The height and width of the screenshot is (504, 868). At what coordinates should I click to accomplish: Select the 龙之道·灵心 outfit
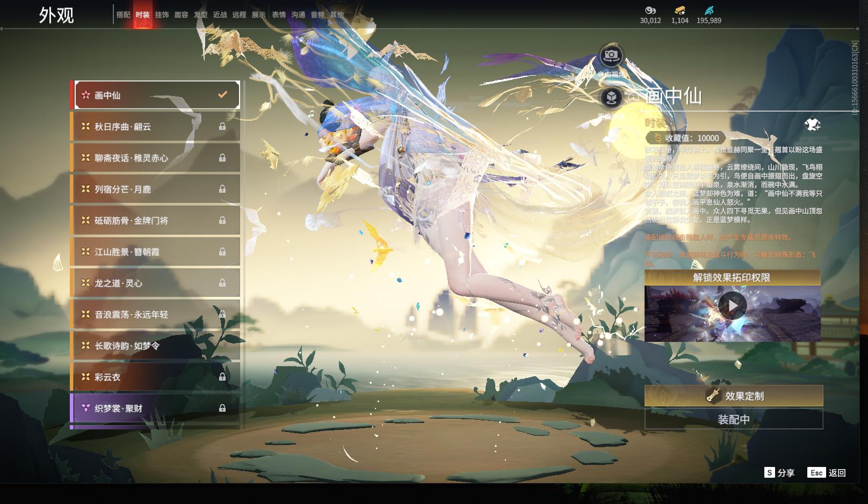coord(155,283)
